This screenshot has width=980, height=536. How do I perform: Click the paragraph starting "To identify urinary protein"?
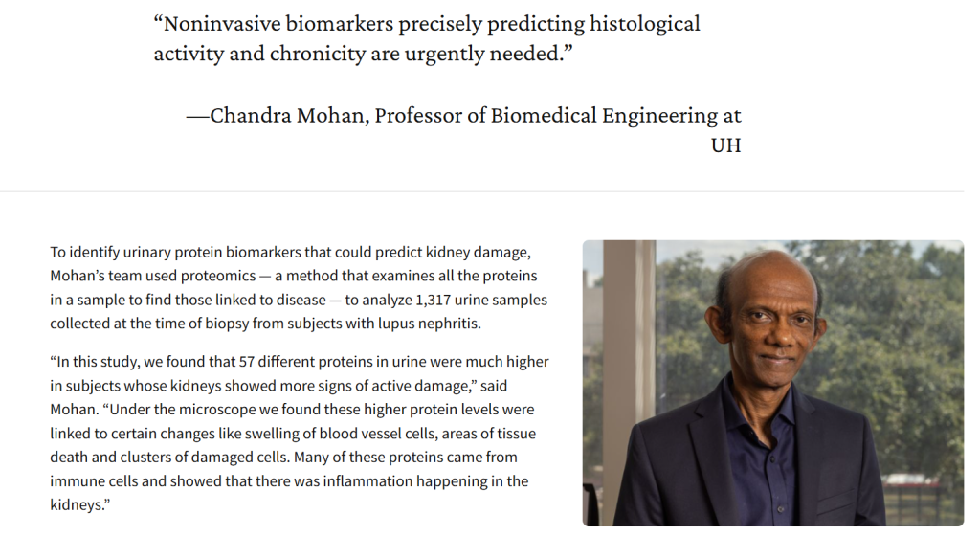(299, 287)
